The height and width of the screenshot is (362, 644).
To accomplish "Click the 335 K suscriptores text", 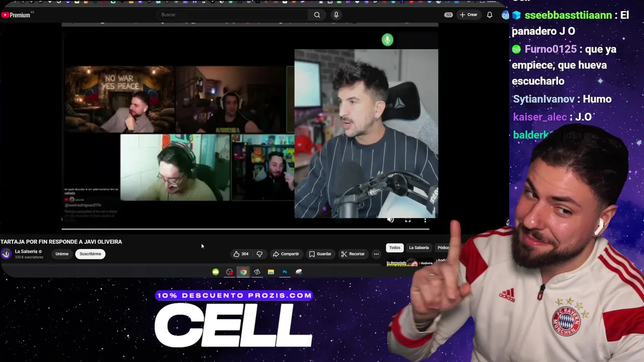I will tap(29, 257).
